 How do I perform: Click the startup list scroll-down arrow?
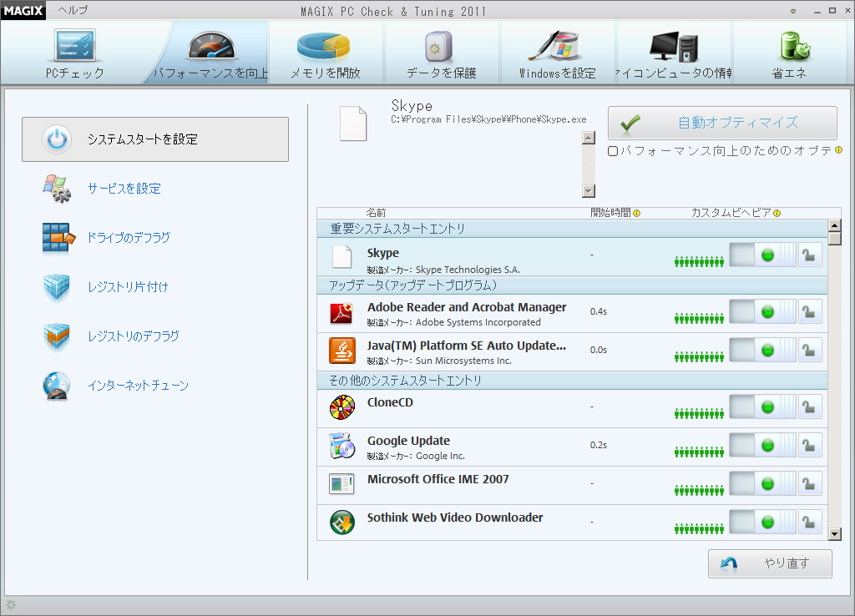point(835,533)
